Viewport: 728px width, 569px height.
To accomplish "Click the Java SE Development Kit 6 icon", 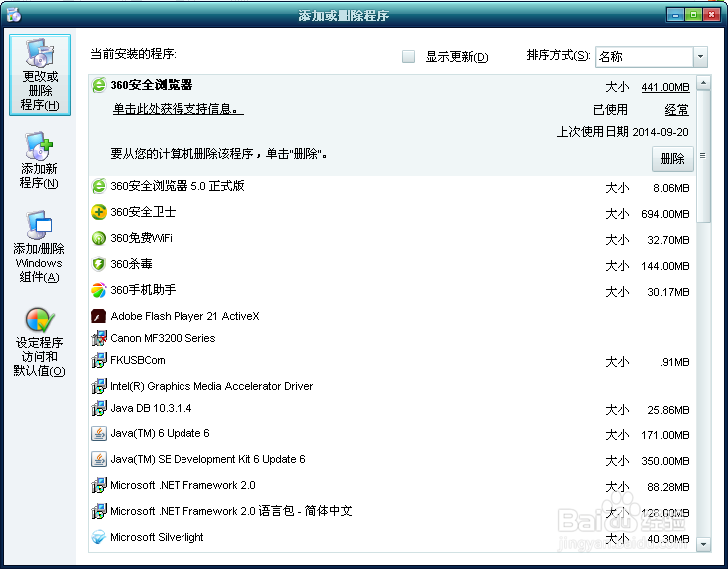I will (x=99, y=460).
